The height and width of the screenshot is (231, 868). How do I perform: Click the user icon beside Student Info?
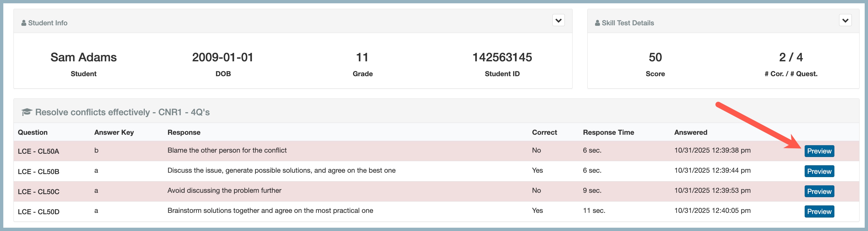coord(24,23)
